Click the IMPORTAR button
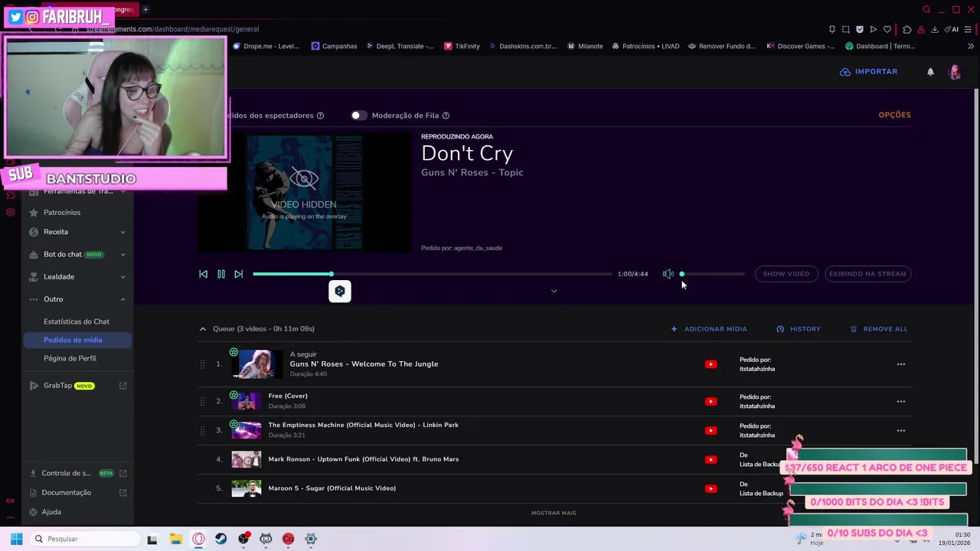 pyautogui.click(x=869, y=72)
